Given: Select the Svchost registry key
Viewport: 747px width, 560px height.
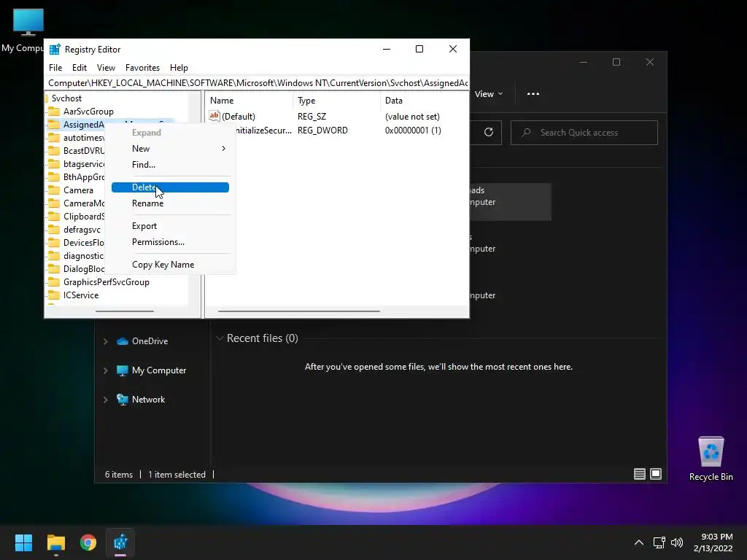Looking at the screenshot, I should tap(66, 98).
